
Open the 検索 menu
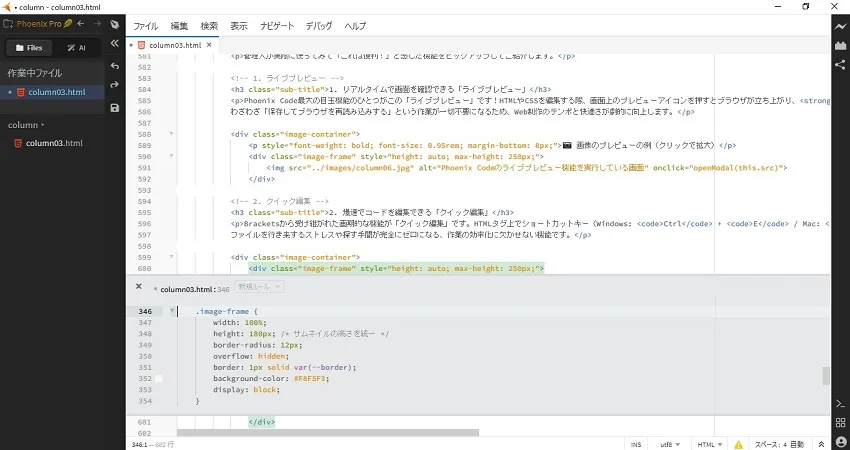click(x=209, y=26)
